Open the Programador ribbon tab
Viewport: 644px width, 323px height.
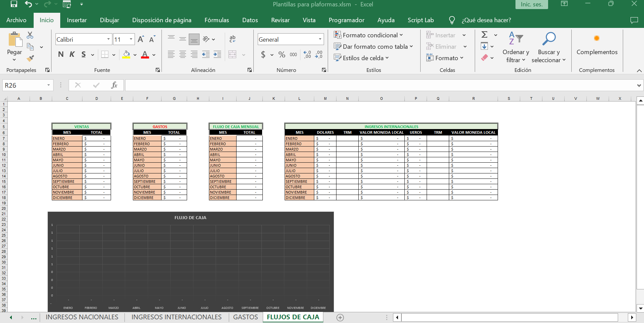tap(346, 20)
